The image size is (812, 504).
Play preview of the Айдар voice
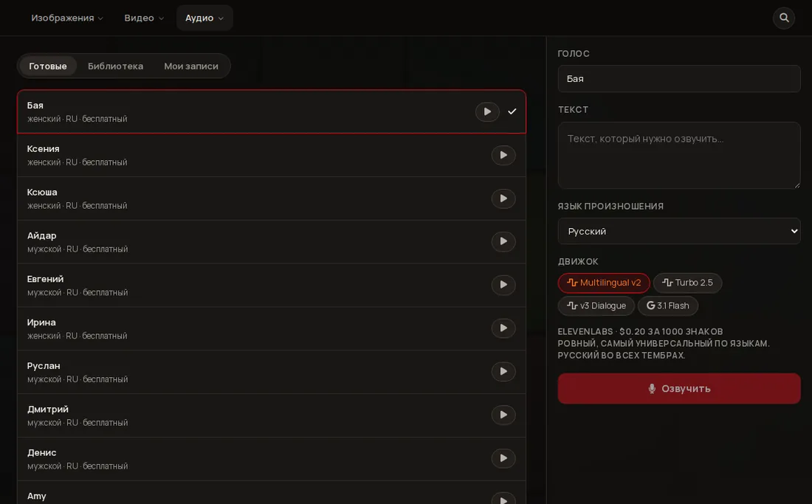coord(503,241)
